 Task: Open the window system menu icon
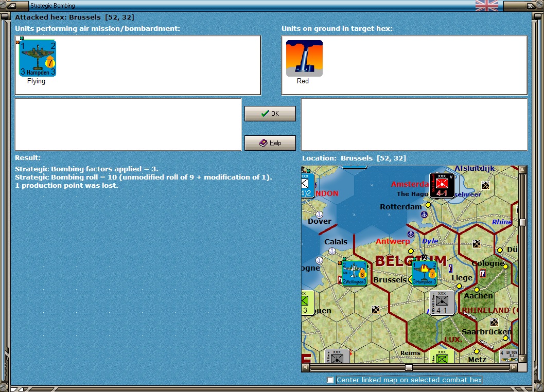tap(11, 6)
